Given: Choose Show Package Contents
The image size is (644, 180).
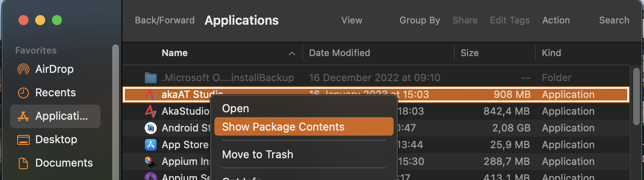Looking at the screenshot, I should [x=304, y=127].
